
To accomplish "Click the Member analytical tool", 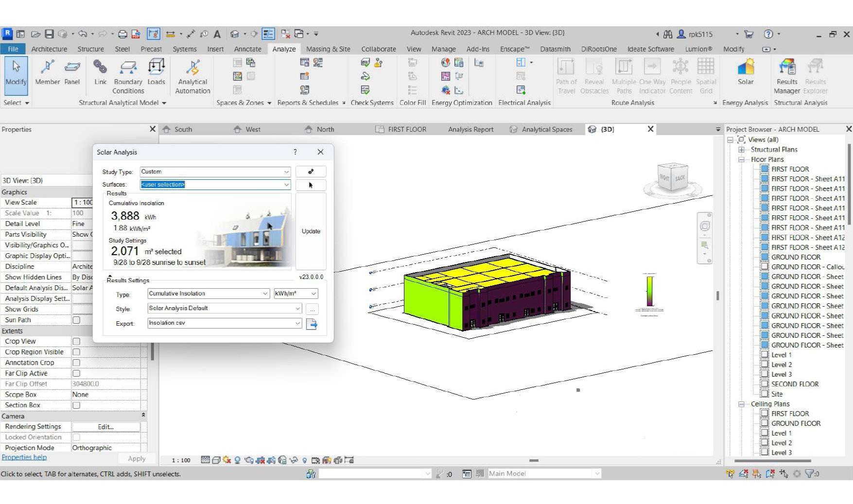I will coord(47,73).
